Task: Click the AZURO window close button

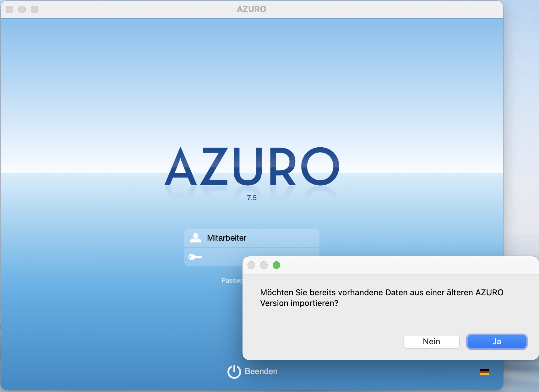Action: [9, 9]
